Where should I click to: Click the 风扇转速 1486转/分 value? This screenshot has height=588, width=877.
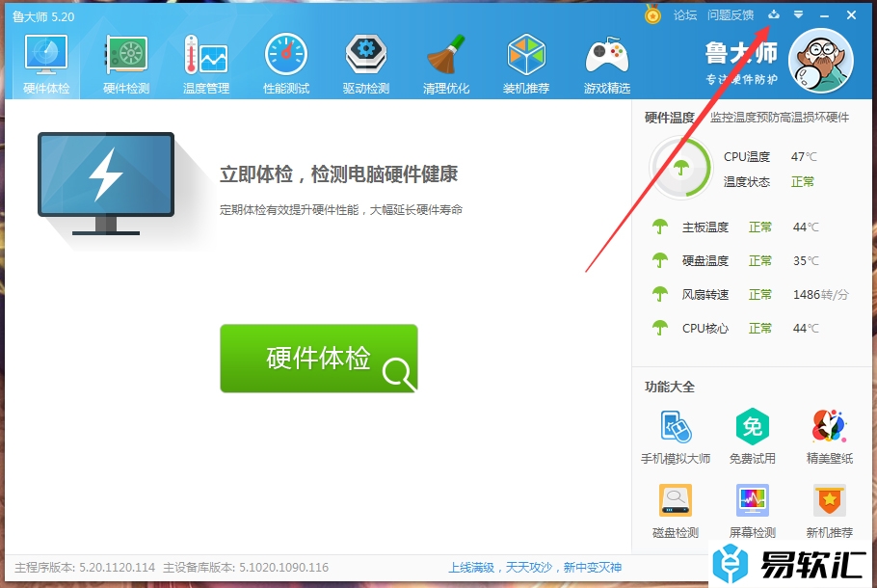click(x=820, y=294)
